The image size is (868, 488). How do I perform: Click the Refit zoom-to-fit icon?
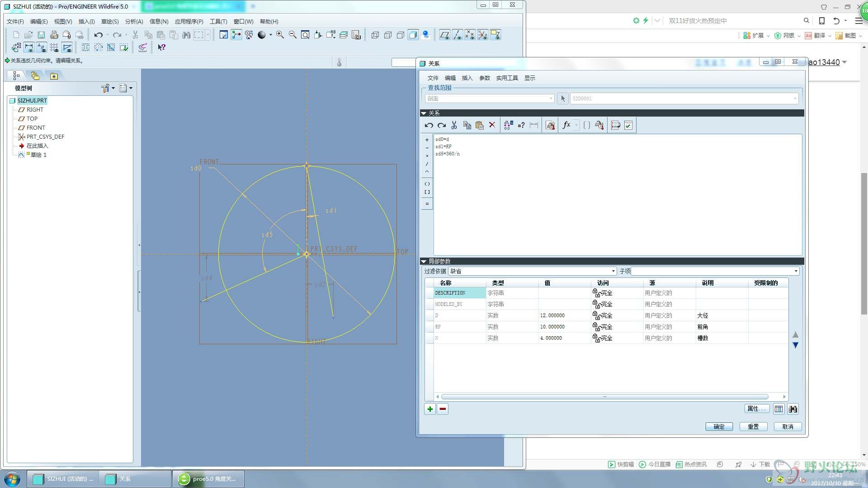click(x=305, y=35)
